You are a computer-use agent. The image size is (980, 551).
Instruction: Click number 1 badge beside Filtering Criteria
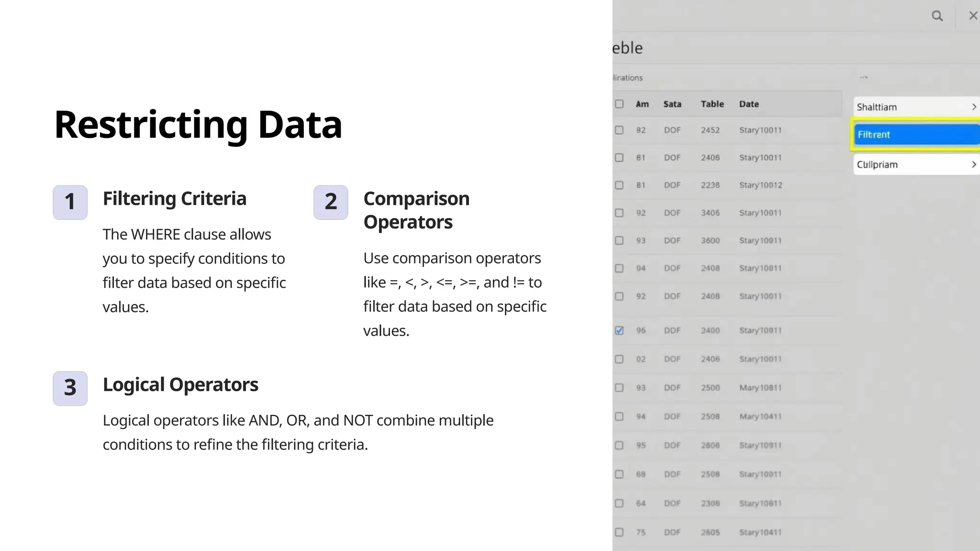pyautogui.click(x=70, y=202)
